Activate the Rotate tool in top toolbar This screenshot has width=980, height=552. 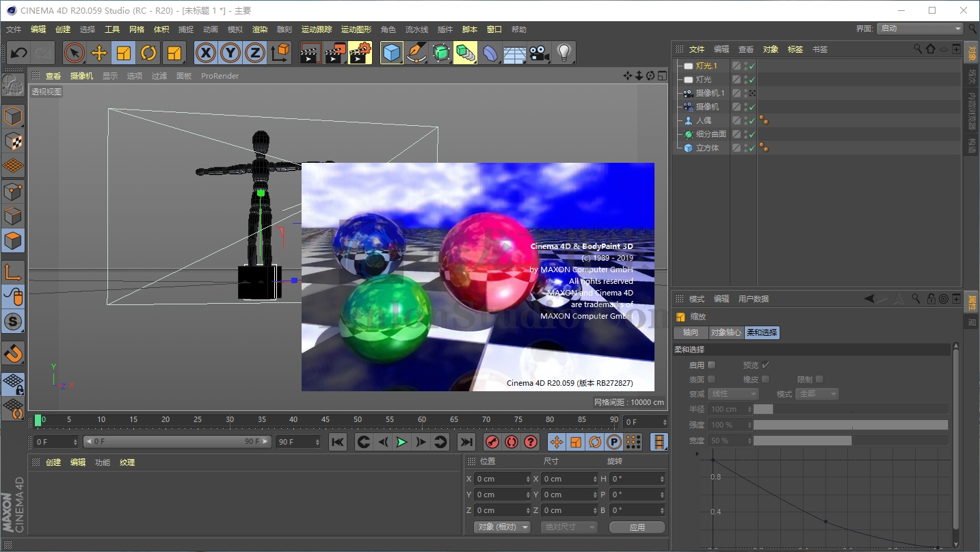[148, 53]
